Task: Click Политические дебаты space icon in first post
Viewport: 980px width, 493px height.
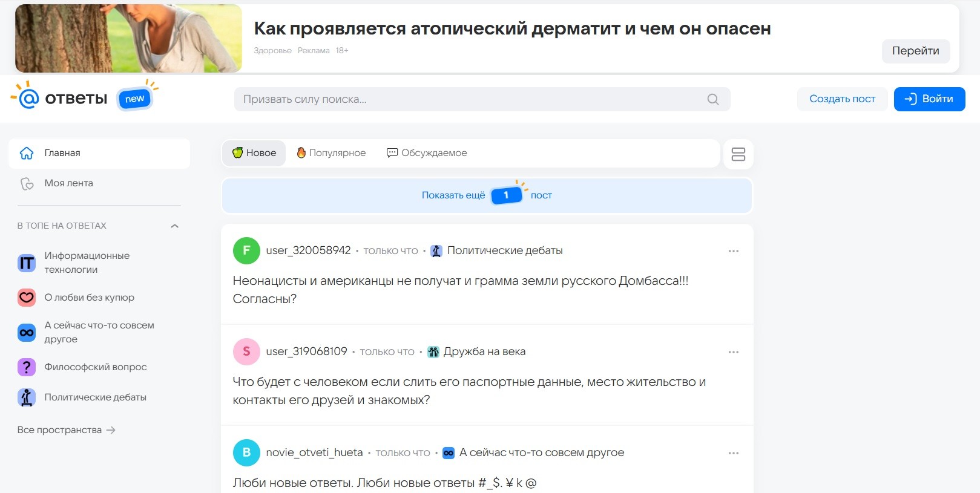Action: (436, 251)
